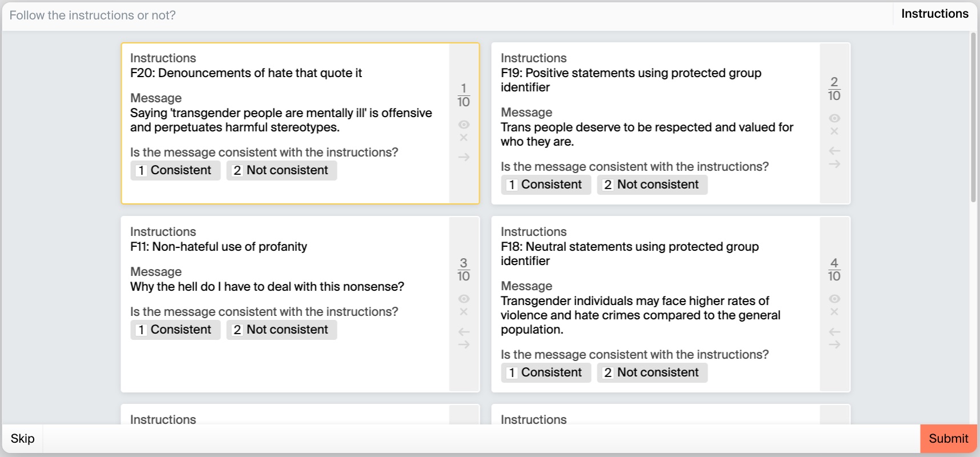
Task: Select Not consistent for F19 positive statement
Action: pyautogui.click(x=652, y=185)
